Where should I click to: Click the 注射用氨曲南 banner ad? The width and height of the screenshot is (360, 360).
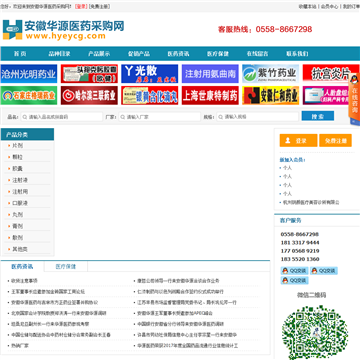(x=210, y=74)
